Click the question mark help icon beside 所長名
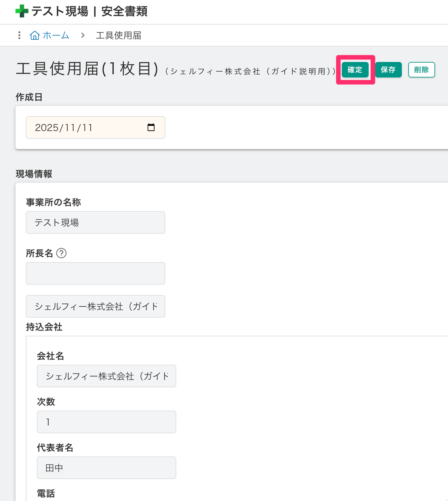Viewport: 448px width, 501px height. click(61, 253)
